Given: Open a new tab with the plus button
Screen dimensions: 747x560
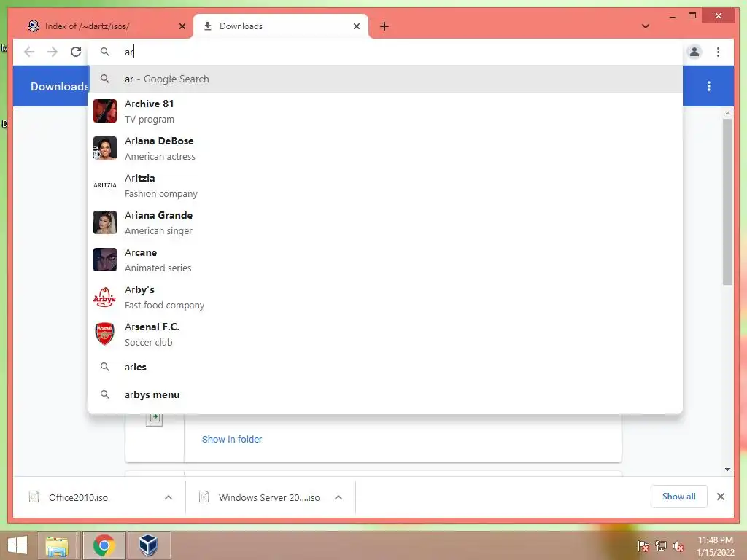Looking at the screenshot, I should (384, 26).
